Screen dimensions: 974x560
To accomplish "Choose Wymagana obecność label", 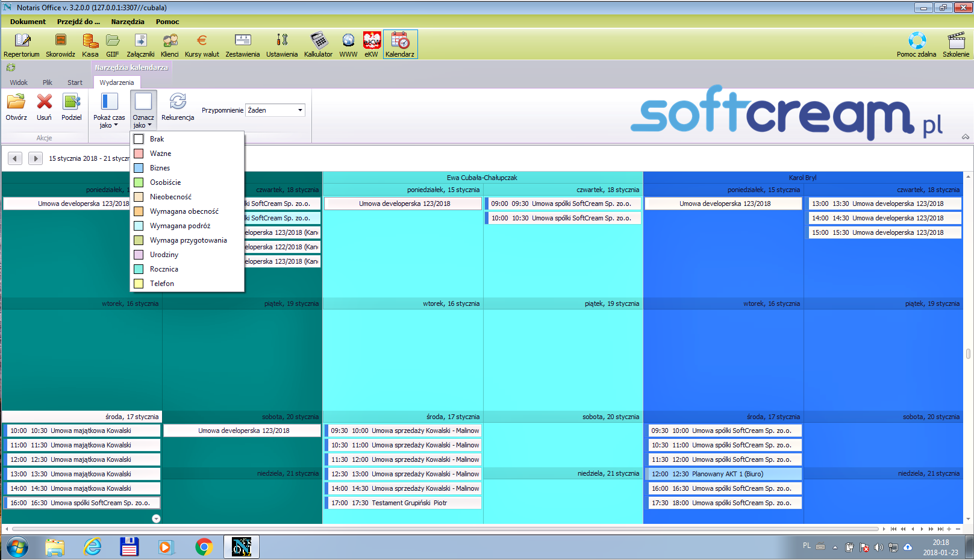I will [187, 211].
